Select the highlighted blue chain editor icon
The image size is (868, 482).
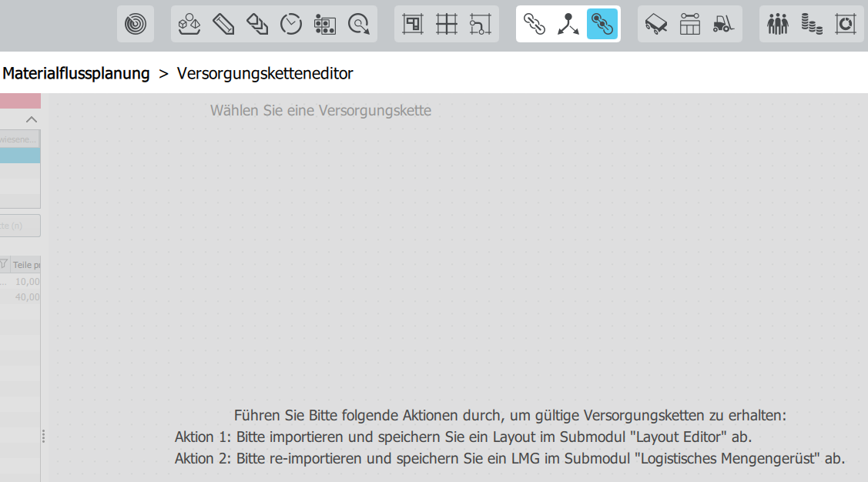(x=602, y=25)
